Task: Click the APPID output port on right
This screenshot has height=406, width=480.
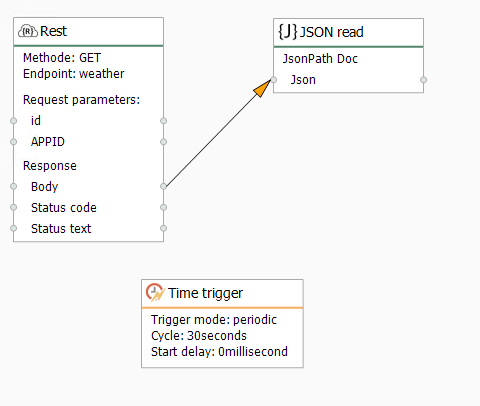Action: (163, 142)
